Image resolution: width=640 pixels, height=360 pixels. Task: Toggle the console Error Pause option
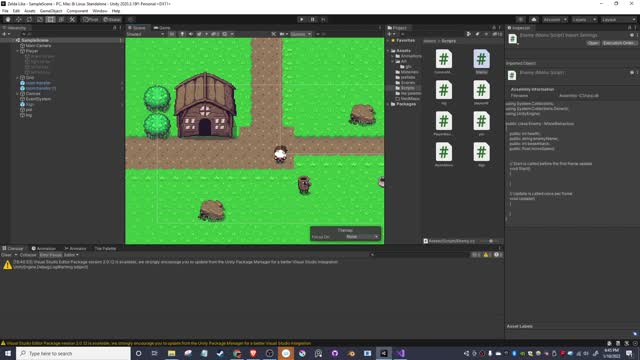(x=51, y=255)
